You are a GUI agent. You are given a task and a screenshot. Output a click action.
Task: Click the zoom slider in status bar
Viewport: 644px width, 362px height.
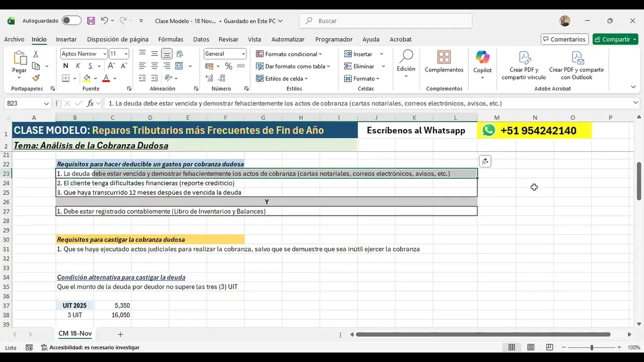click(592, 347)
